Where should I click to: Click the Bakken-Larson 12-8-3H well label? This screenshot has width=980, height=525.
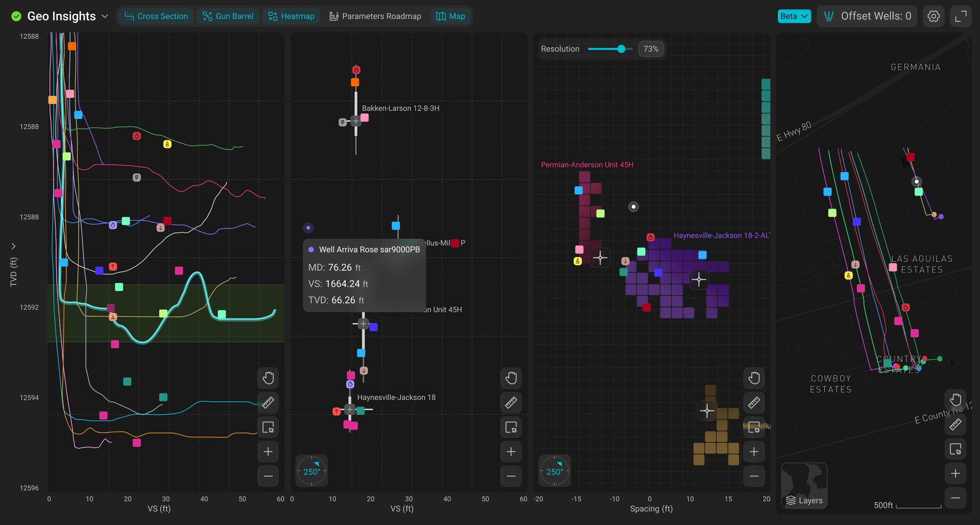click(401, 108)
